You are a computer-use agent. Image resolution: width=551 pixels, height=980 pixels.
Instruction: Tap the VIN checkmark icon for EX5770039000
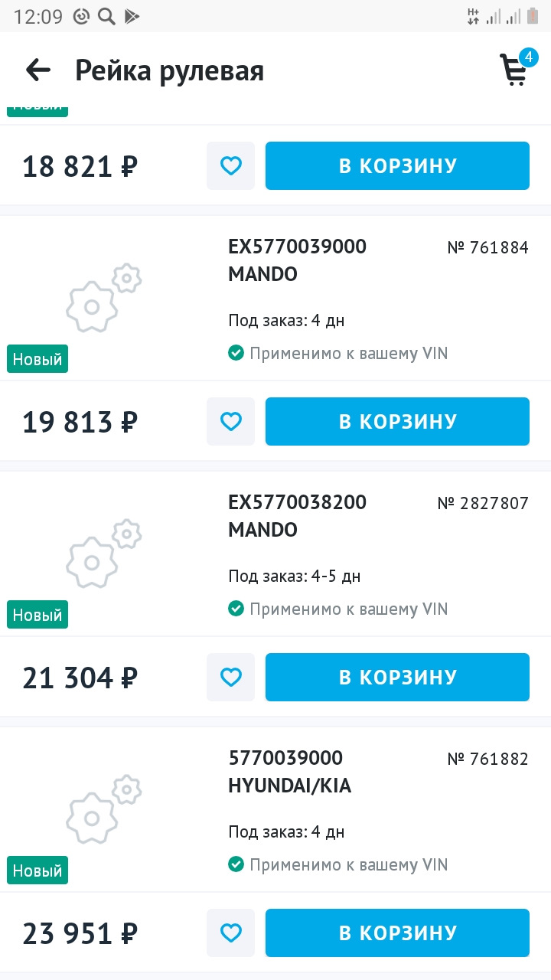tap(236, 353)
